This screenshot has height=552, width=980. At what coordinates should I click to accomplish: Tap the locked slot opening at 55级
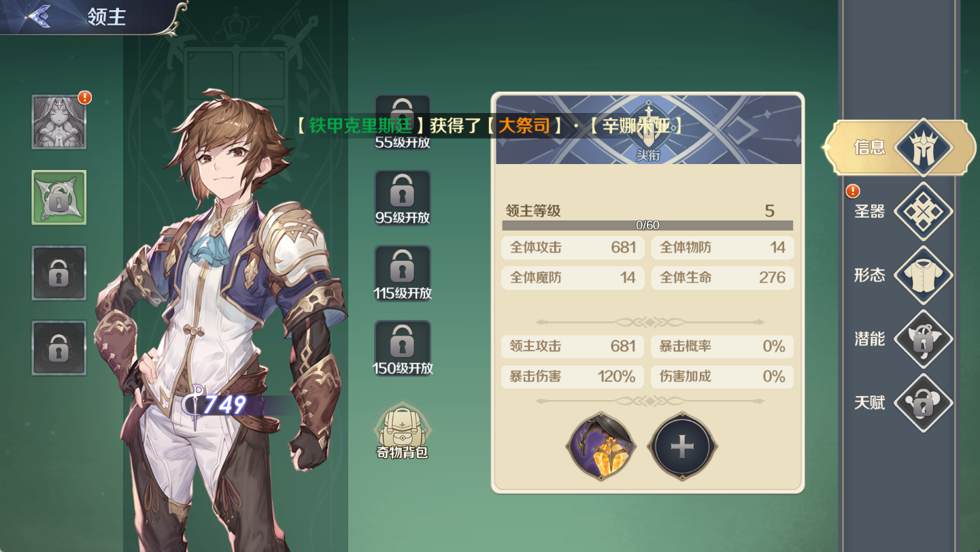coord(403,123)
